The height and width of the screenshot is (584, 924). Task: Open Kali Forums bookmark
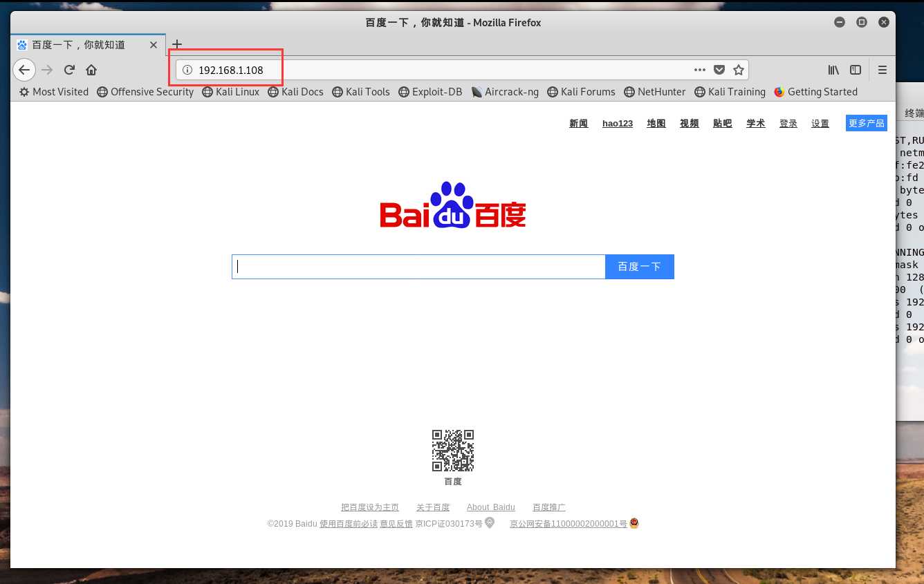pyautogui.click(x=581, y=92)
